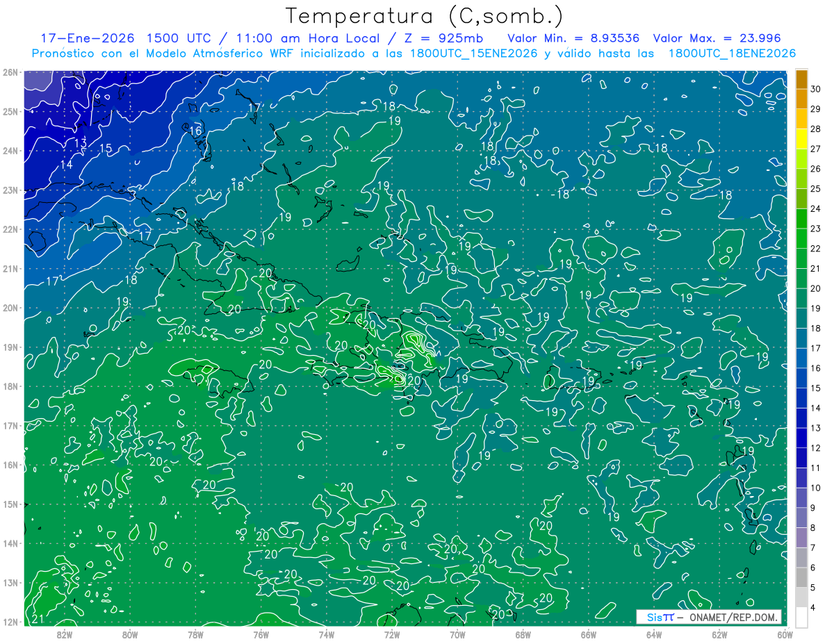Click the yellow swatch between 27 and 28
The width and height of the screenshot is (834, 644).
pos(801,139)
